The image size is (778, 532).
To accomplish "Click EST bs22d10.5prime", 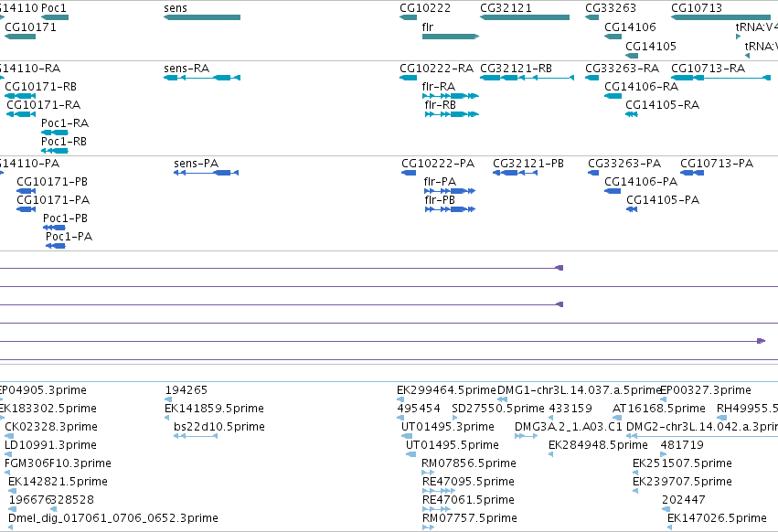I will click(x=219, y=427).
